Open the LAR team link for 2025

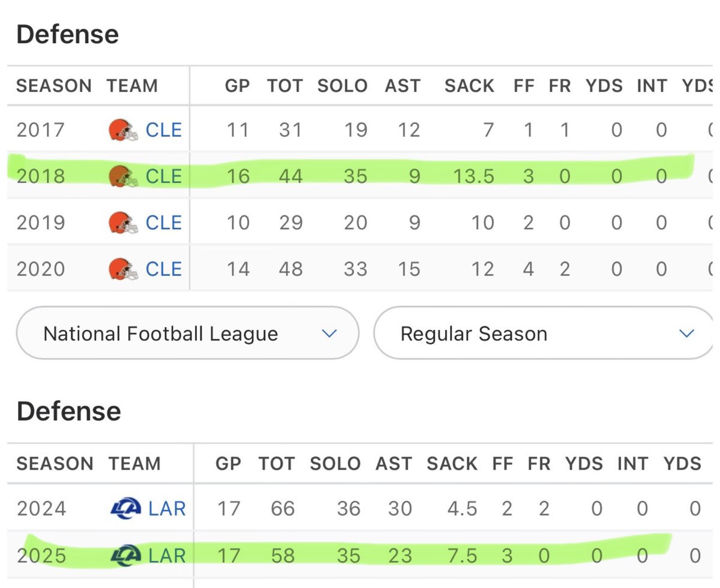tap(167, 556)
